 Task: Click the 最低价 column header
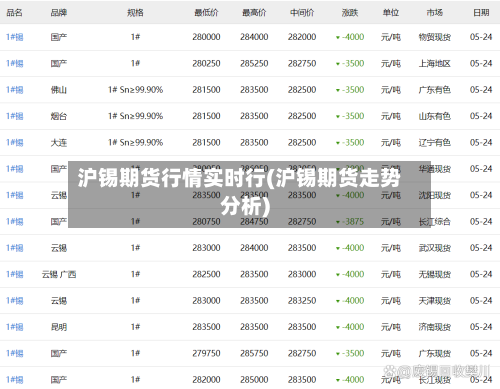[206, 13]
